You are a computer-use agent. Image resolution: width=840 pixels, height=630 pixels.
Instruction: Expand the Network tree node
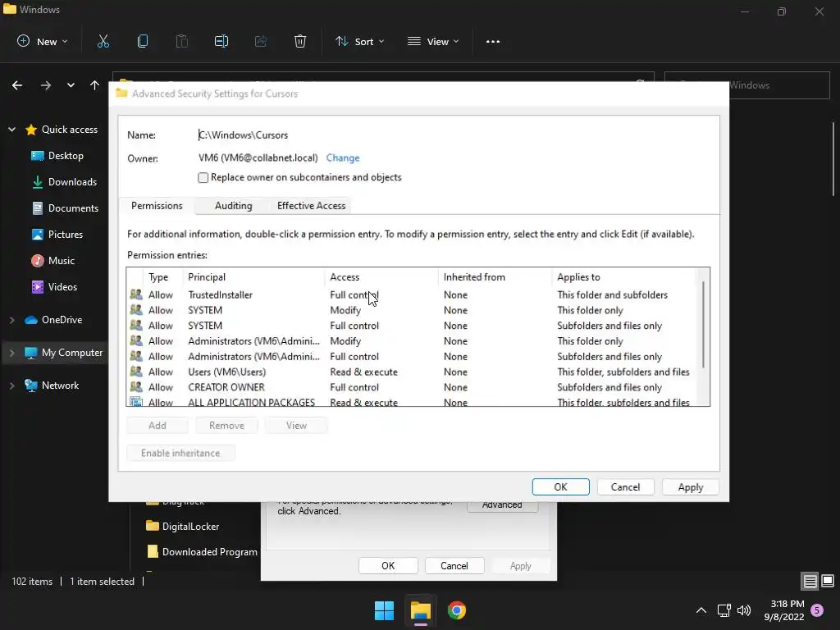[11, 386]
